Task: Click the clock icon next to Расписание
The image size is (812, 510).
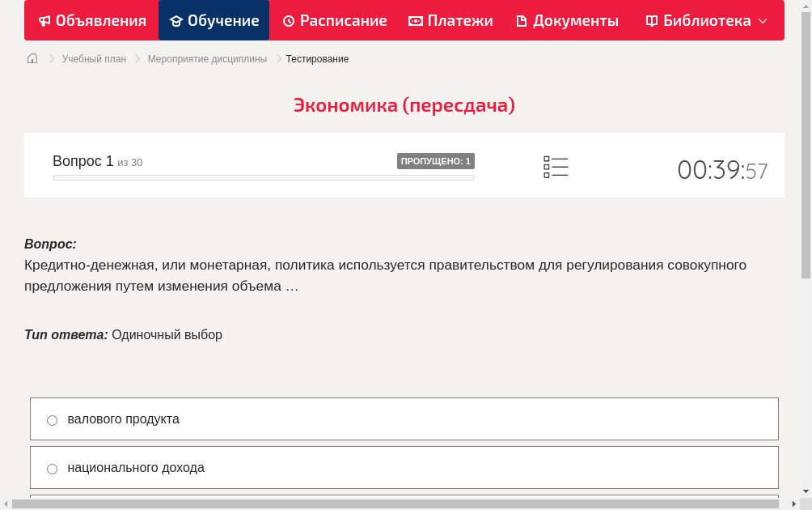Action: (x=287, y=20)
